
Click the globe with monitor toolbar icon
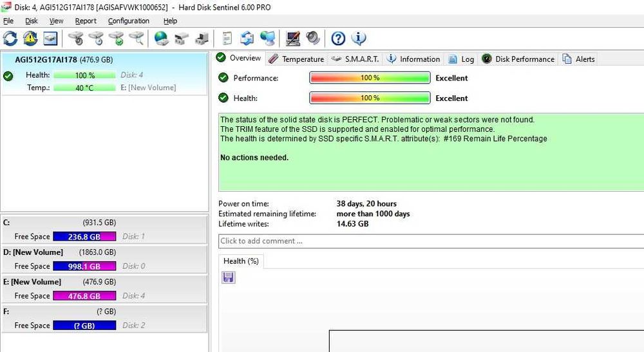pyautogui.click(x=268, y=39)
